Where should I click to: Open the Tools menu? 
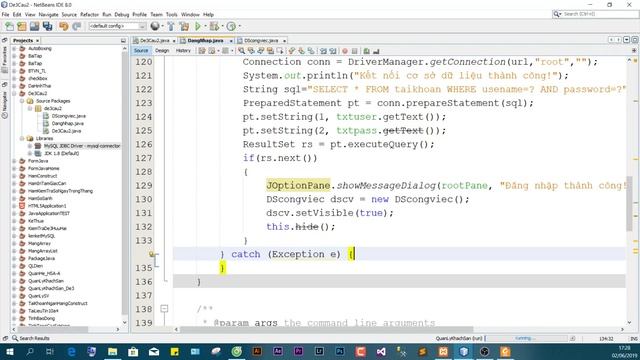coord(172,15)
